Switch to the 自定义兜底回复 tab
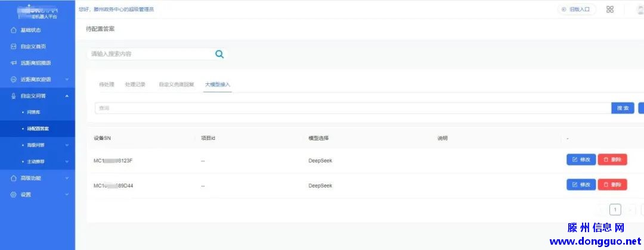 [x=176, y=85]
